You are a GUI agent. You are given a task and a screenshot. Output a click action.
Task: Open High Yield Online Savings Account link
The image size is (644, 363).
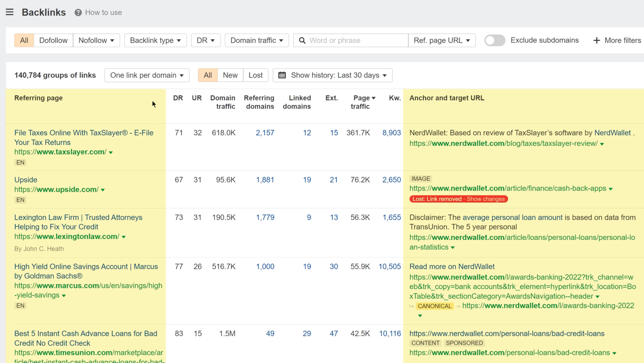86,271
